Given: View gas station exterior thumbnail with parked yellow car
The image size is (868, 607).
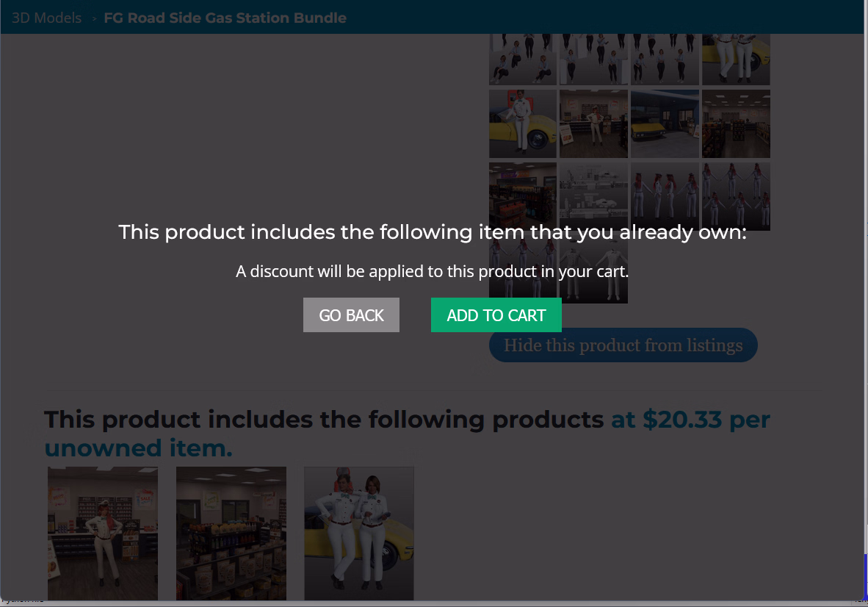Looking at the screenshot, I should 665,123.
